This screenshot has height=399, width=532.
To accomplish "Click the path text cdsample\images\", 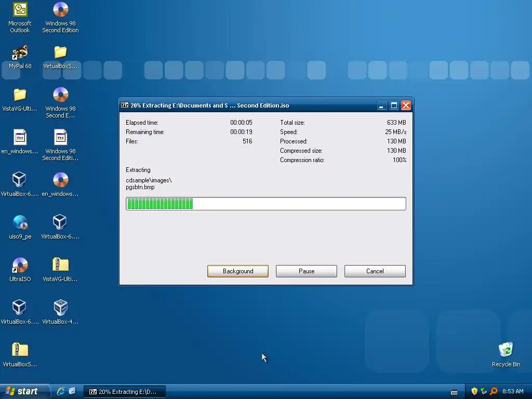I will point(149,180).
